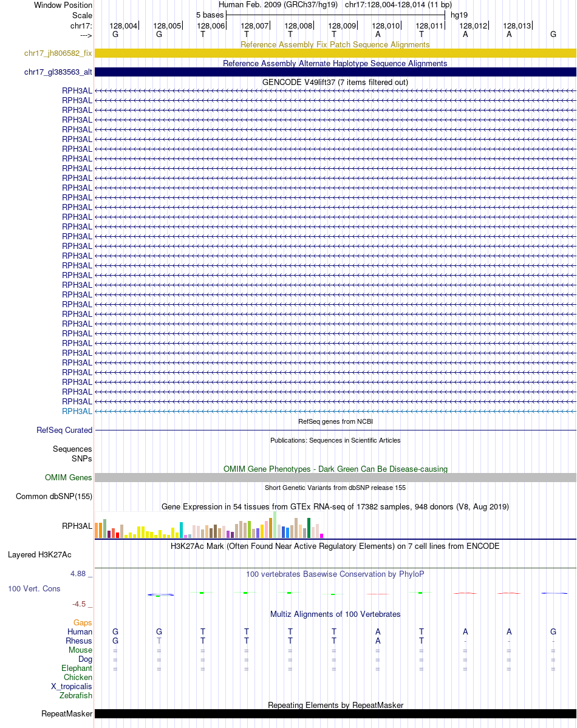Click the Mouse species row label
The image size is (577, 728).
click(80, 650)
